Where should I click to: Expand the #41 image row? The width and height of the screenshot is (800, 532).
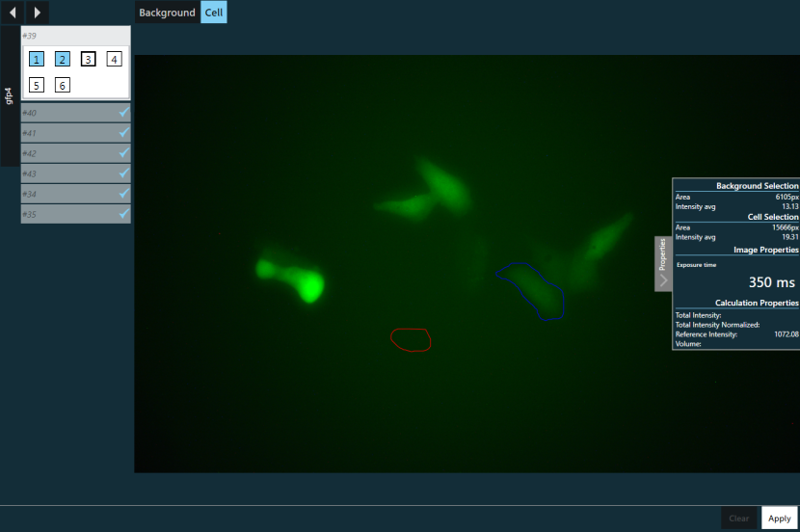75,133
